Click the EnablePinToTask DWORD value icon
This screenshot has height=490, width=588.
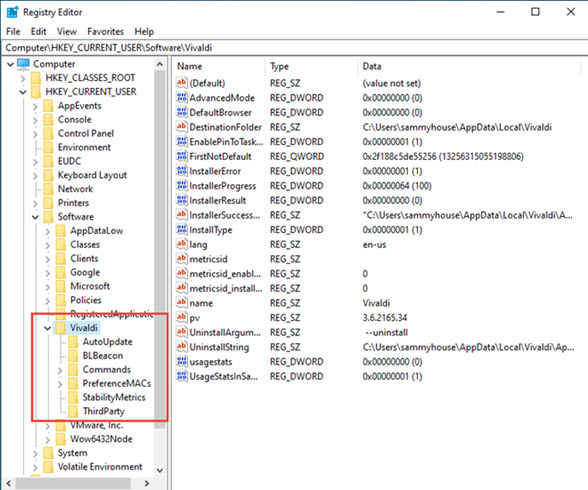click(182, 141)
